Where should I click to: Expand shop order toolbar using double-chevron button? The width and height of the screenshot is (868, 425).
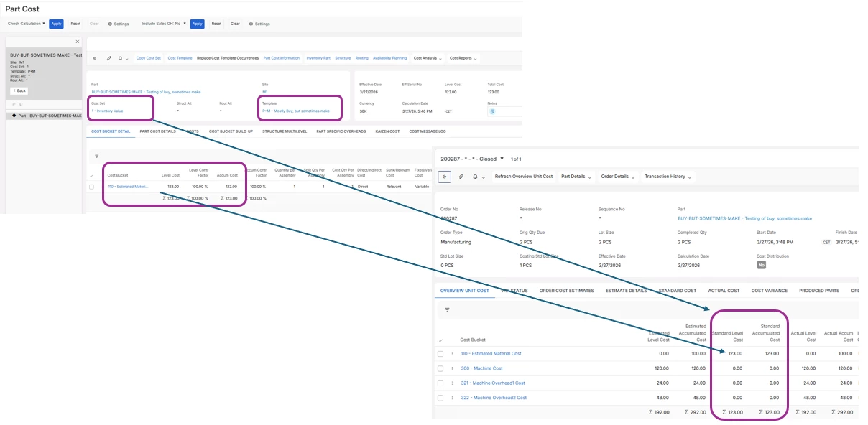pyautogui.click(x=444, y=177)
